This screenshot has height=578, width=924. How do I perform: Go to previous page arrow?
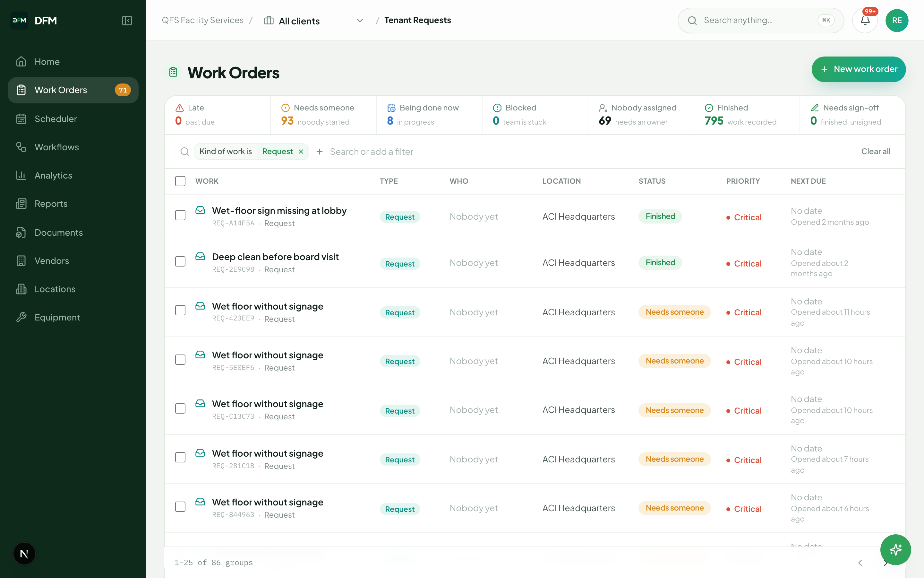[860, 563]
